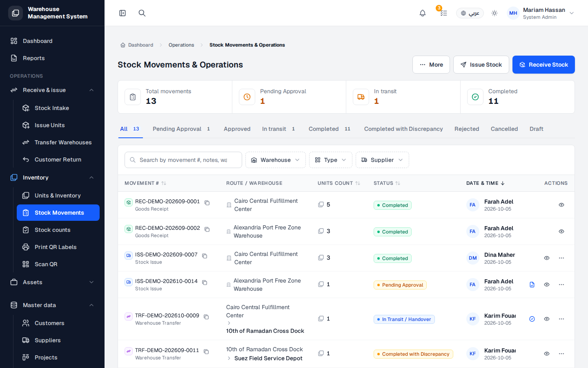Collapse the Master data sidebar section
588x368 pixels.
[x=52, y=305]
